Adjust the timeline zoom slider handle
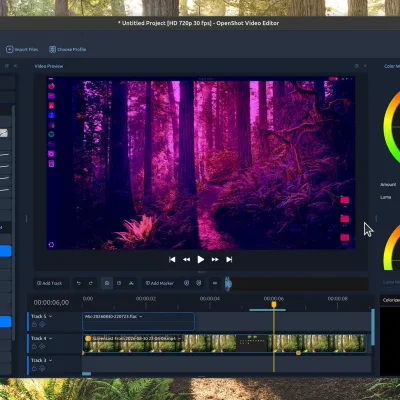Viewport: 400px width, 400px height. pyautogui.click(x=228, y=284)
